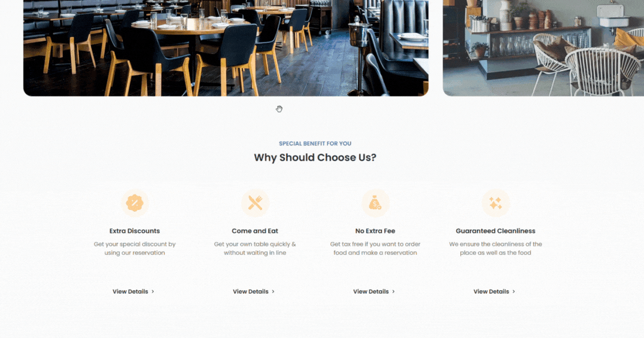Click the Why Should Choose Us? title
This screenshot has height=338, width=644.
pyautogui.click(x=315, y=157)
